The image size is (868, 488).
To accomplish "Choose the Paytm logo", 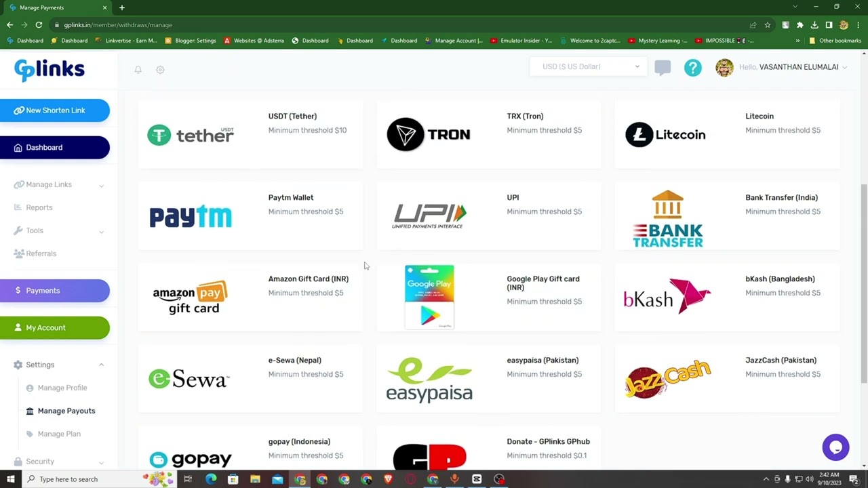I will point(191,216).
